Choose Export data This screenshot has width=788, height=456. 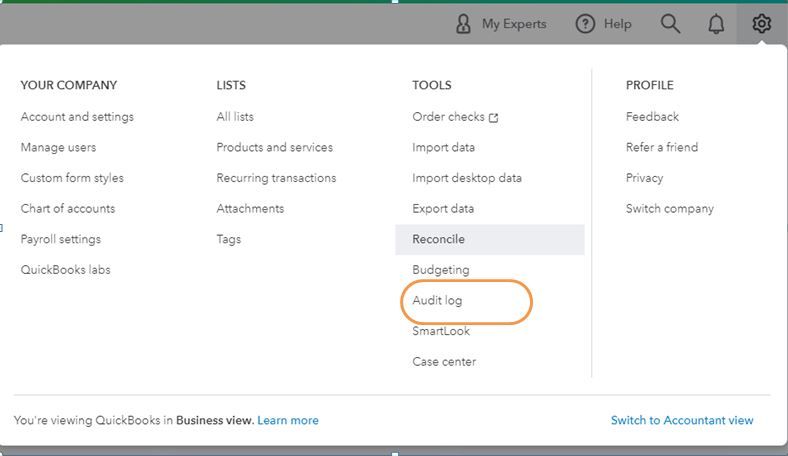(x=443, y=209)
